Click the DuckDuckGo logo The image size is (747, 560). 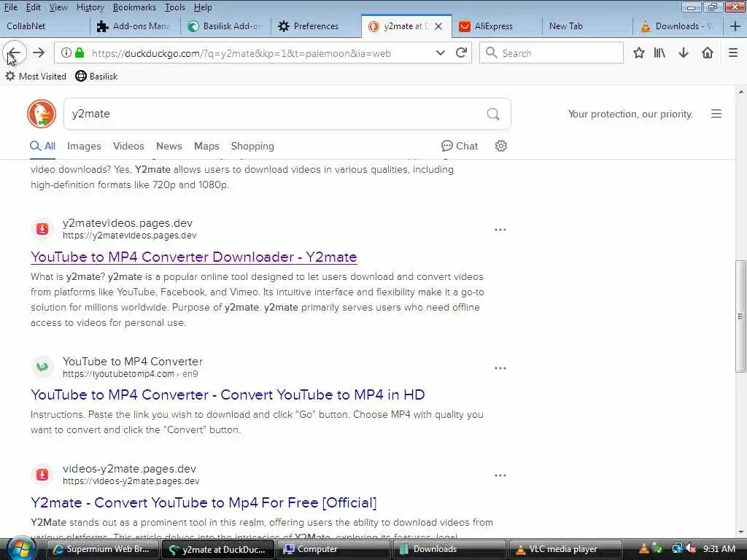(x=42, y=114)
